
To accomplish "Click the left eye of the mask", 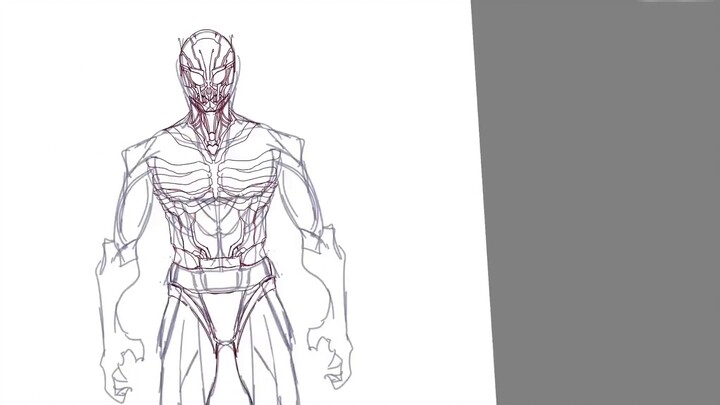I will pyautogui.click(x=196, y=74).
